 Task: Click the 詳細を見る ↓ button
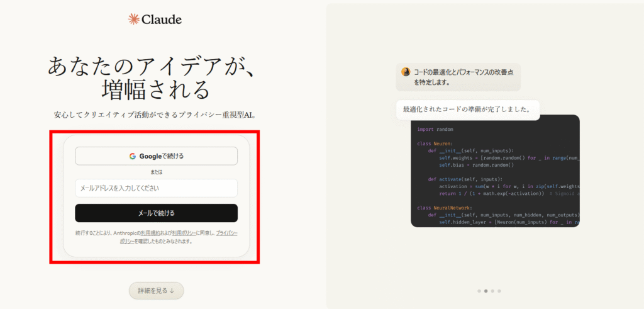pyautogui.click(x=156, y=291)
